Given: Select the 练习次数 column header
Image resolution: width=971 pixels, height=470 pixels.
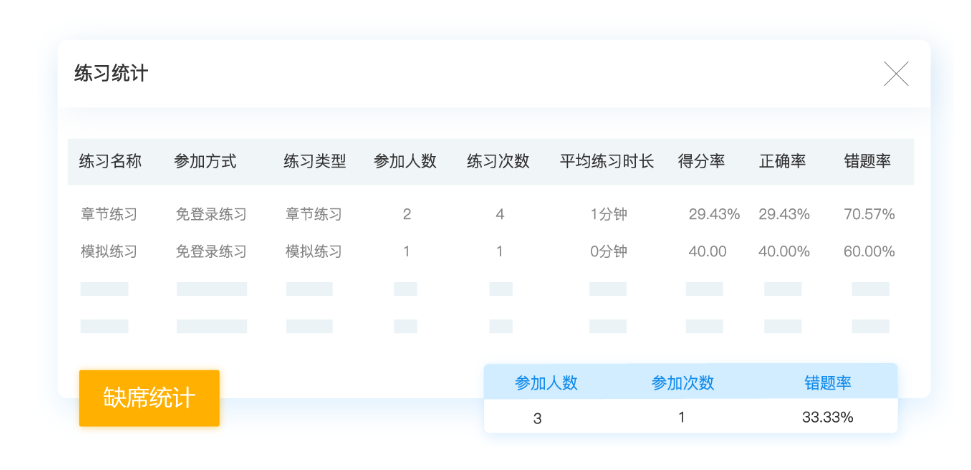Looking at the screenshot, I should click(x=498, y=161).
